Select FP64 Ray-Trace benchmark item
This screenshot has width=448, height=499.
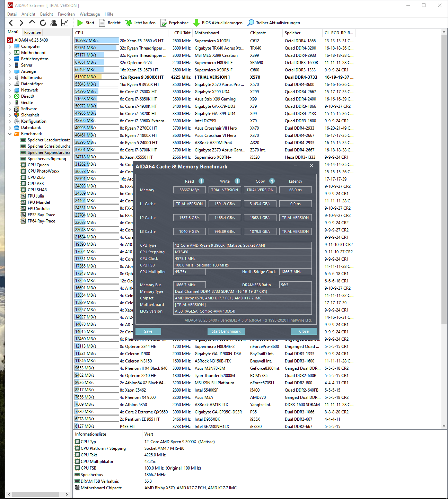pos(41,221)
